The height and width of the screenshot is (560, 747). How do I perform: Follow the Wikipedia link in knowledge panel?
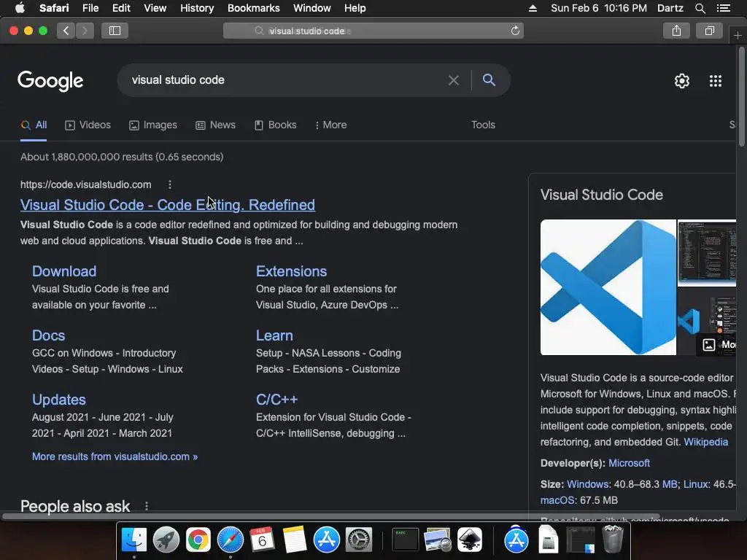click(x=705, y=442)
